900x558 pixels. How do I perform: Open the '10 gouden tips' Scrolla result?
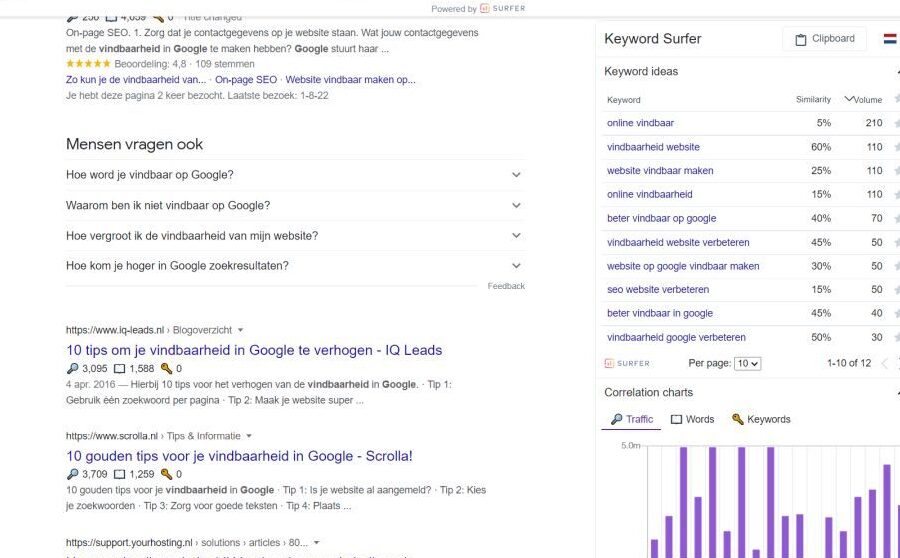tap(239, 456)
